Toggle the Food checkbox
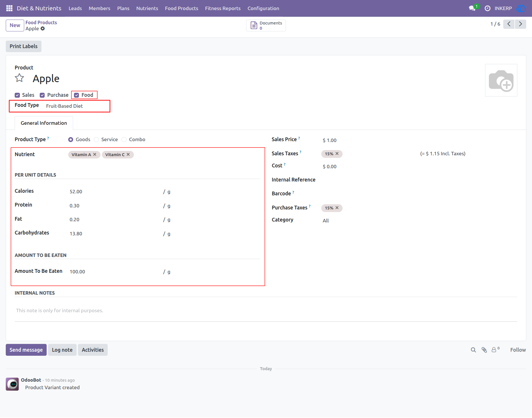This screenshot has width=532, height=418. 77,95
